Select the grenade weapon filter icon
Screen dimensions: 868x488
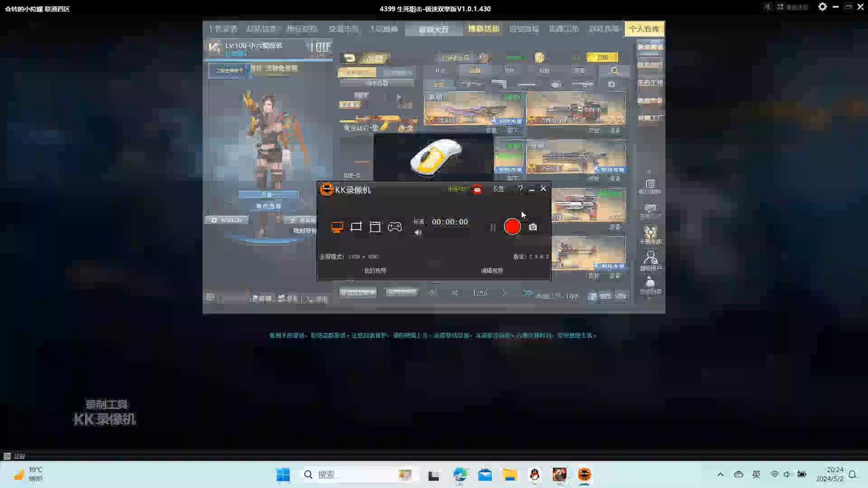(556, 84)
